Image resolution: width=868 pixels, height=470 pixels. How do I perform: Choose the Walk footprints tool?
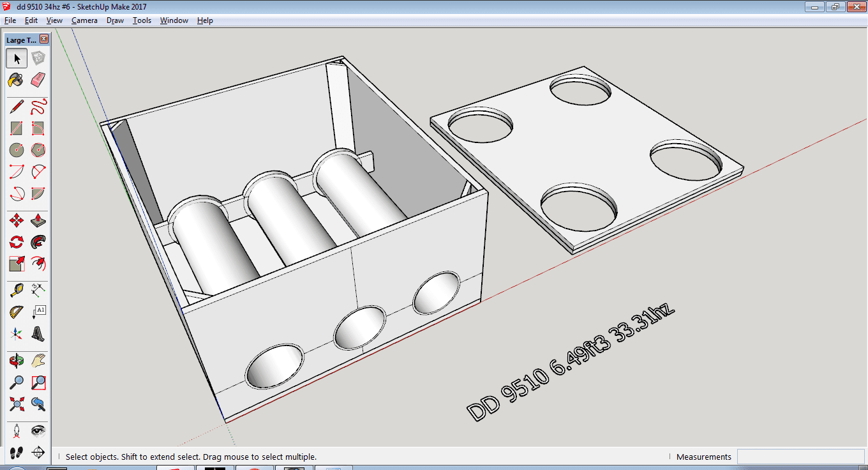(17, 453)
